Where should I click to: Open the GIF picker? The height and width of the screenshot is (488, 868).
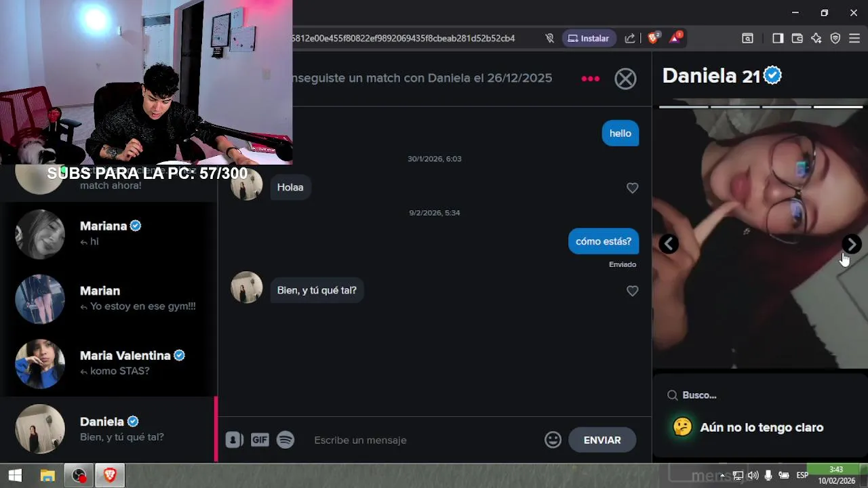(260, 440)
